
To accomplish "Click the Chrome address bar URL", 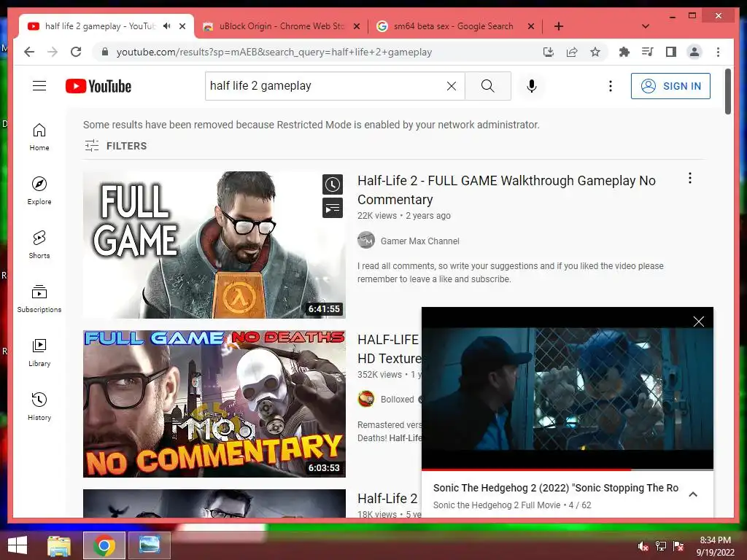I will pos(274,52).
